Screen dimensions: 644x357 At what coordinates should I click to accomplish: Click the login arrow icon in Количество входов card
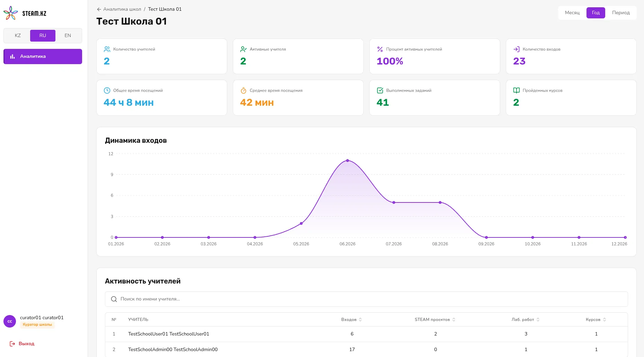click(517, 49)
